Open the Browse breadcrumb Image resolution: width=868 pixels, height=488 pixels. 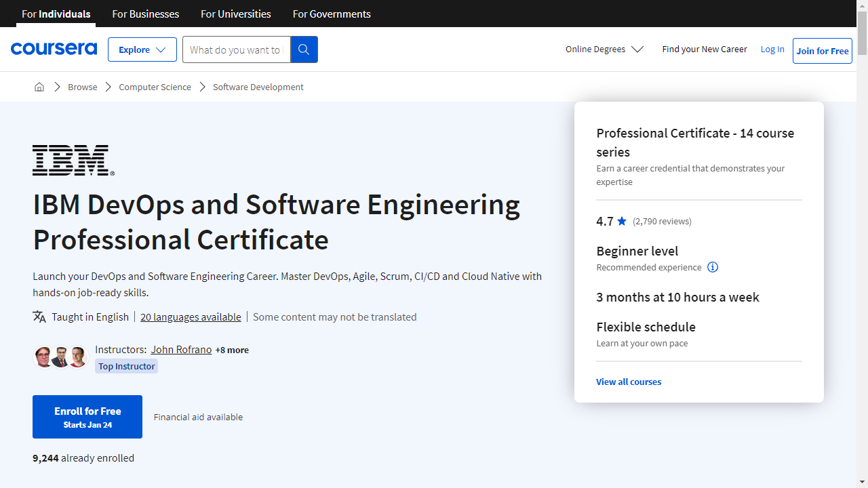click(83, 87)
